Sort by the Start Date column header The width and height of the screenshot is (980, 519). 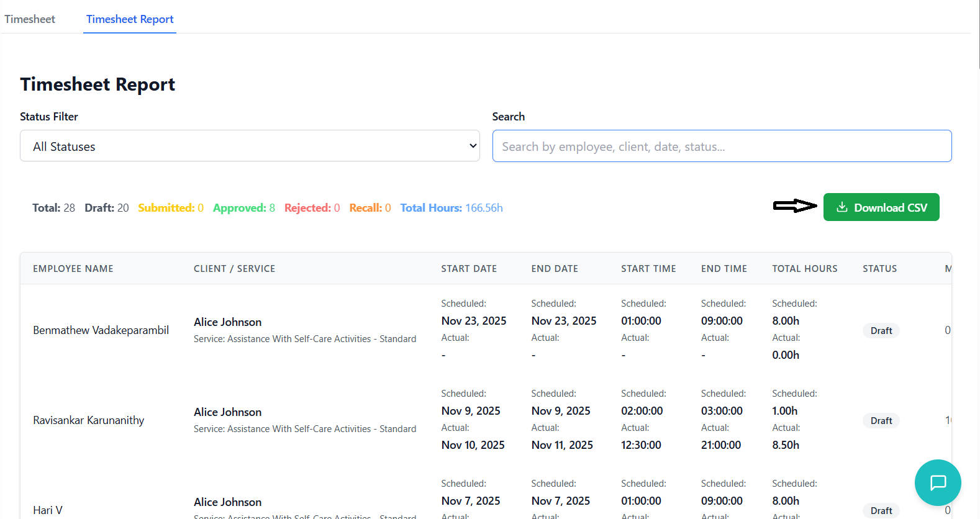click(x=469, y=269)
